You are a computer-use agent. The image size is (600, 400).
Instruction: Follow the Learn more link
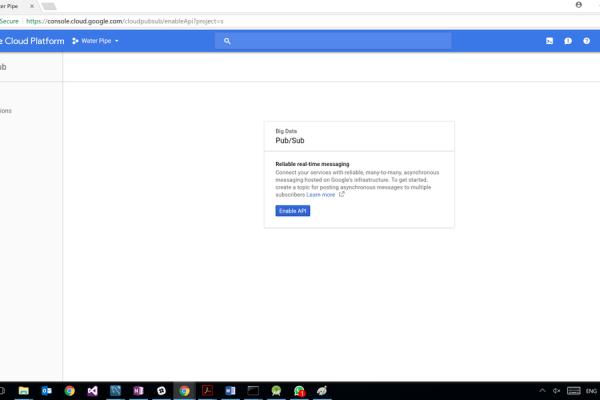[x=321, y=194]
